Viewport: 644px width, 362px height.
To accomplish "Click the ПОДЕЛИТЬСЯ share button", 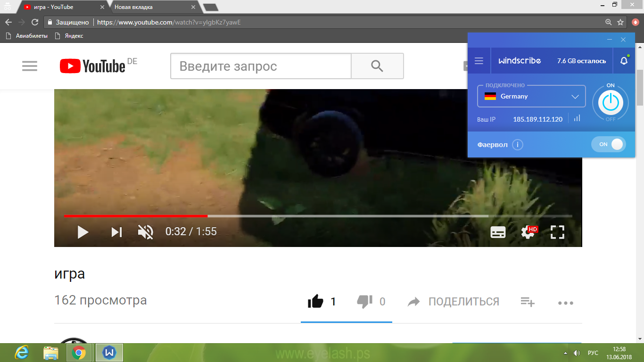I will tap(454, 302).
